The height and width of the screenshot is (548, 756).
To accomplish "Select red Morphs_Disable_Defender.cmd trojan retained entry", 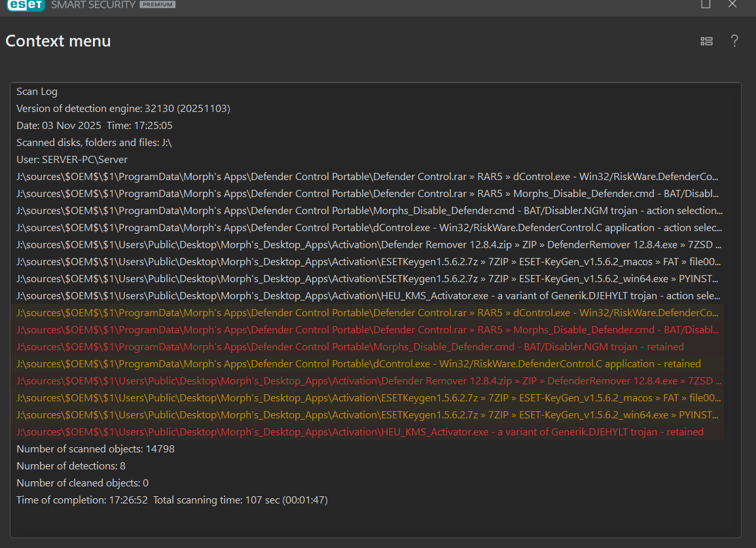I will pyautogui.click(x=350, y=347).
